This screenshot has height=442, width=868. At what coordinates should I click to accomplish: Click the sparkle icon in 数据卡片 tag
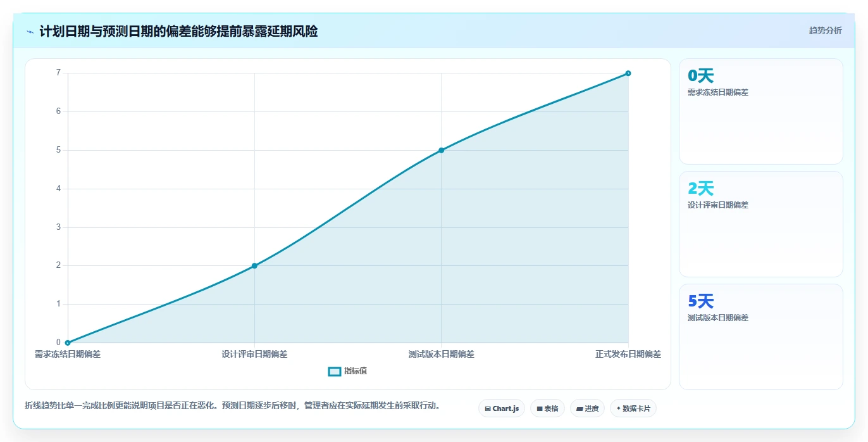point(618,409)
